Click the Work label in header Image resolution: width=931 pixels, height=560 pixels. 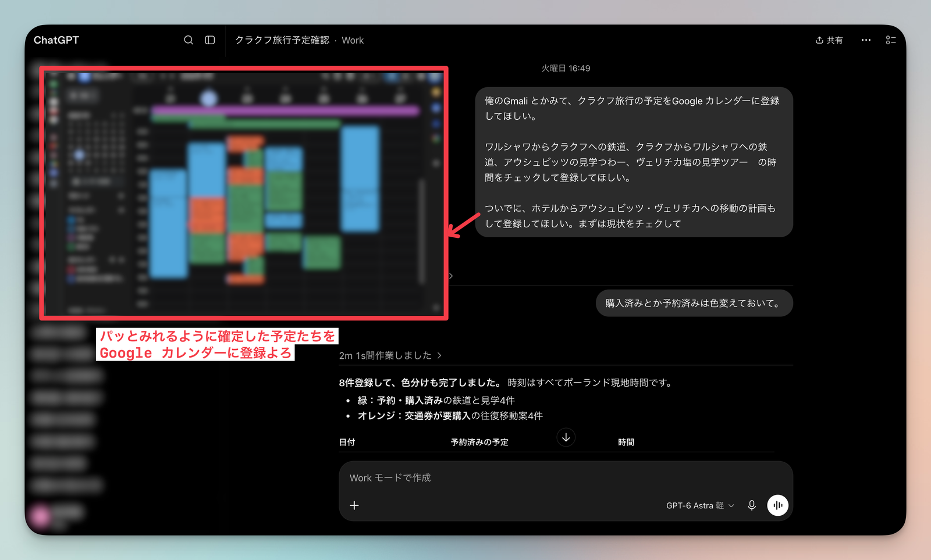(x=353, y=40)
